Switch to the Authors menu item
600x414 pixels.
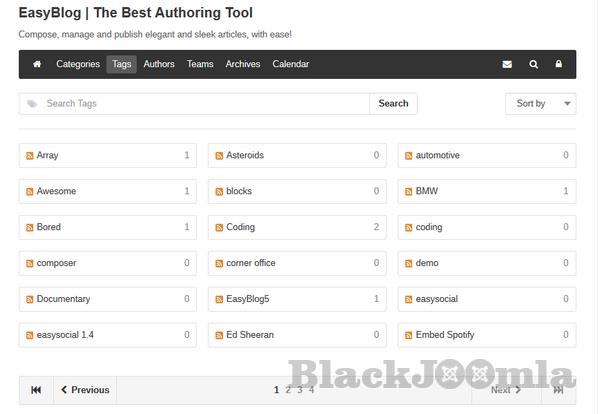tap(159, 64)
